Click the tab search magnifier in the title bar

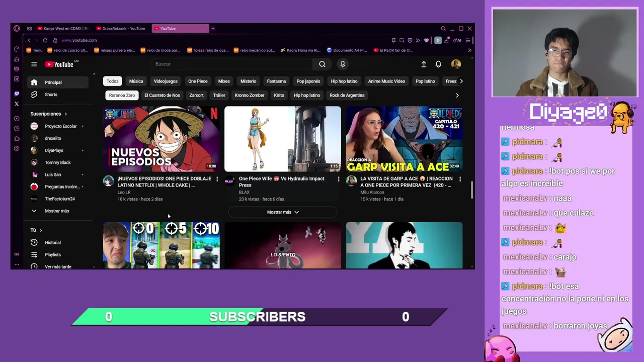click(443, 29)
